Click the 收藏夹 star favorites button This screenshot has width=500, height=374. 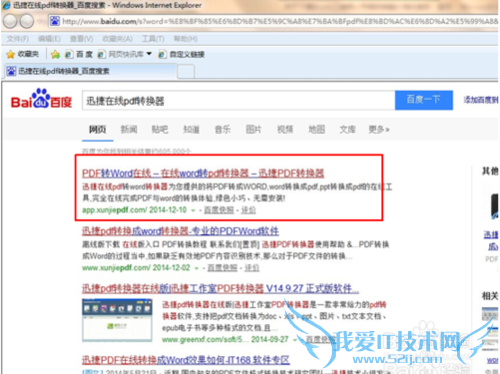coord(23,54)
